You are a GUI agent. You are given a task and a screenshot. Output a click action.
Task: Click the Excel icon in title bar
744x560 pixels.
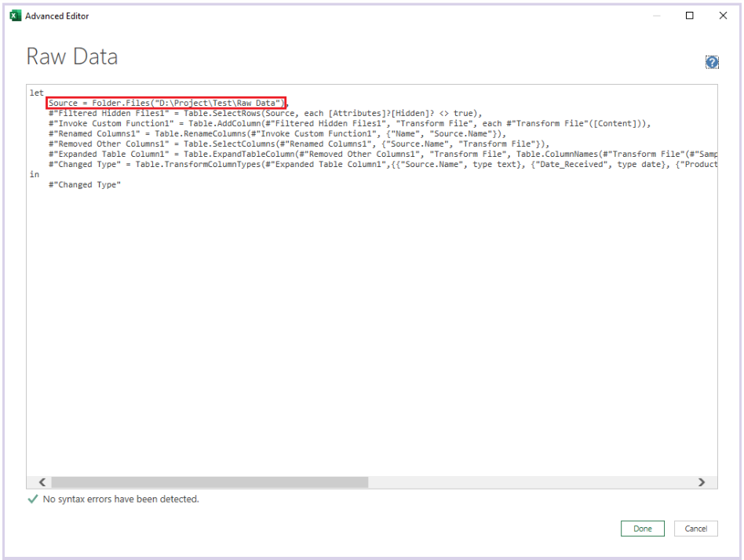pos(16,16)
